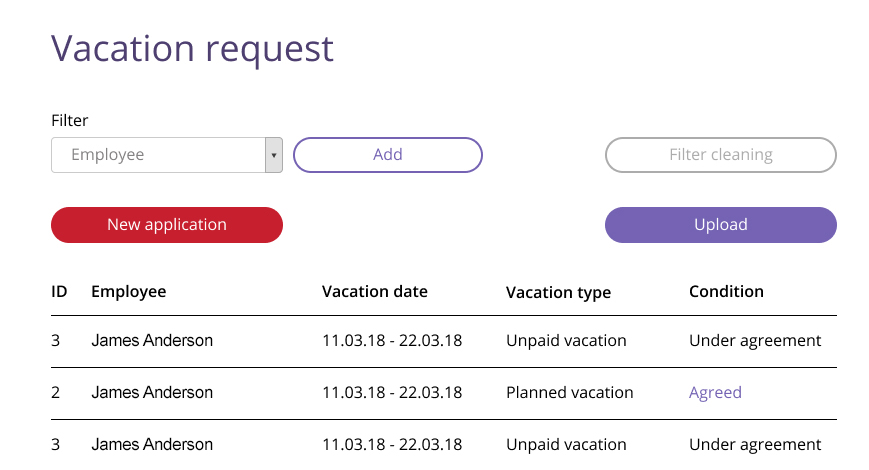Select James Anderson in the first row
Screen dimensions: 869x470
pyautogui.click(x=152, y=341)
